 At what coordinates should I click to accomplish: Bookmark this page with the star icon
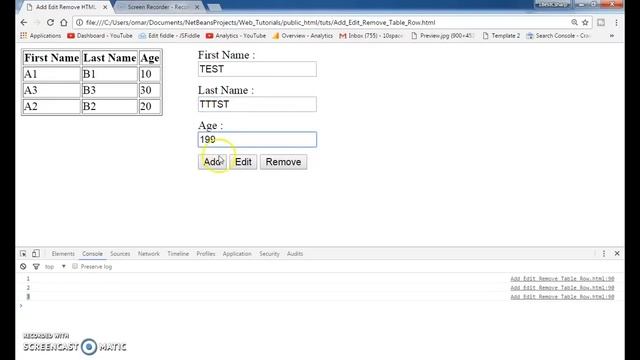pos(585,22)
